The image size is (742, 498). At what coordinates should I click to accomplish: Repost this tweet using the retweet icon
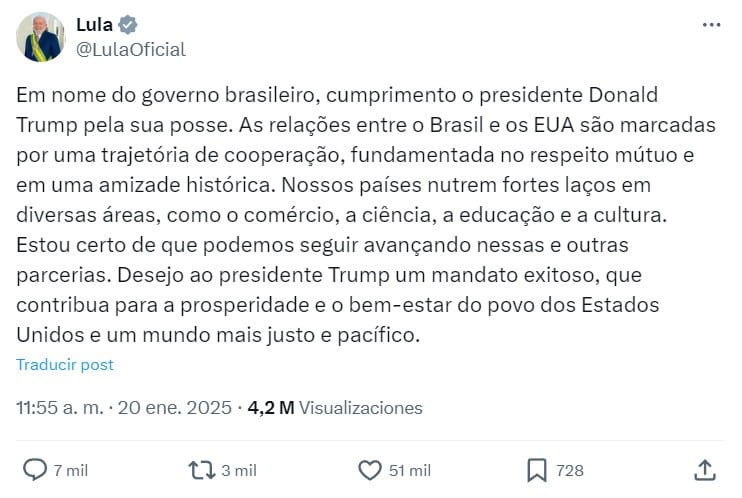[201, 469]
